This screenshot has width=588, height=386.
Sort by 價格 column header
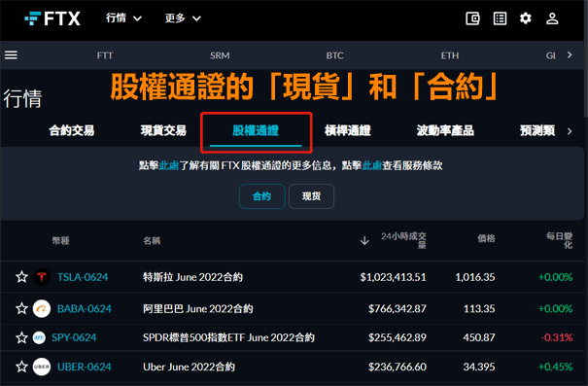pos(486,238)
